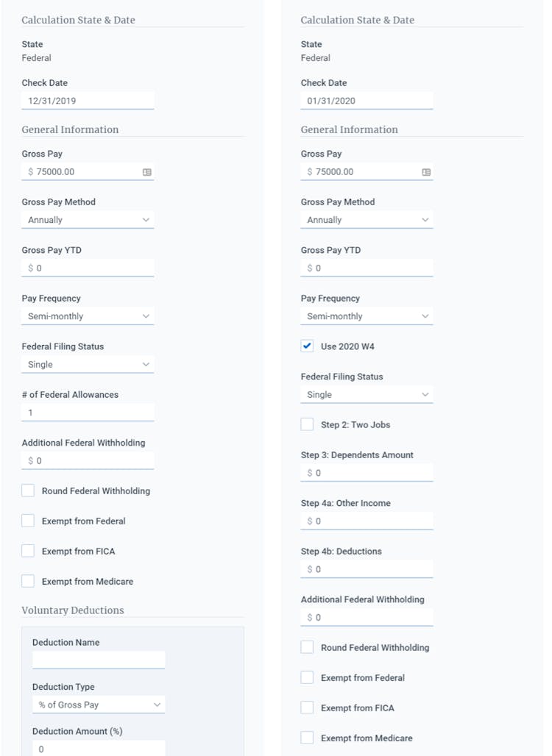Uncheck the Use 2020 W4 checkbox

coord(308,346)
